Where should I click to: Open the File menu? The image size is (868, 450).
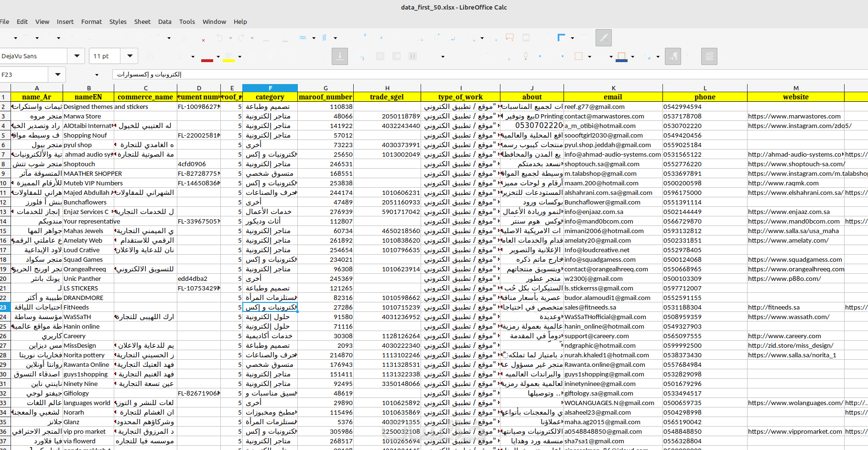pos(5,21)
